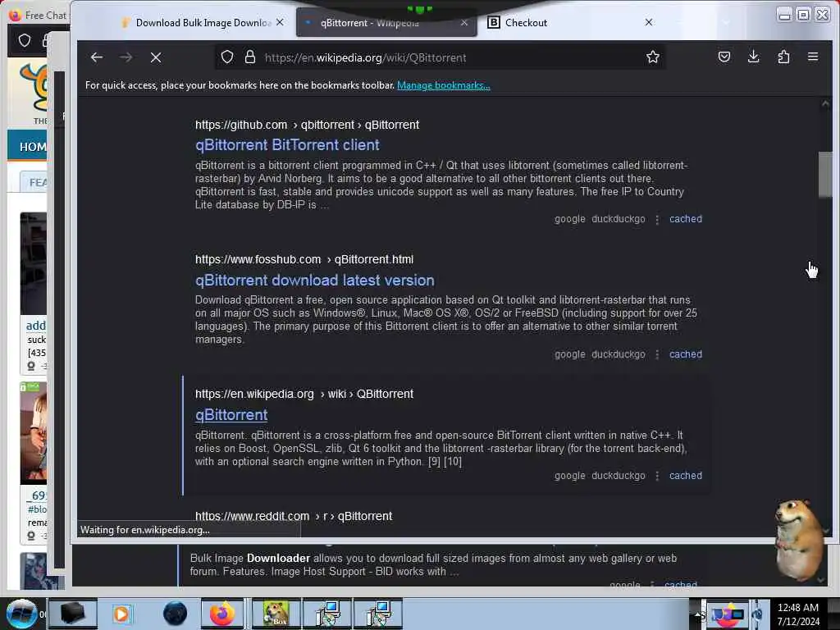Open the first installer taskbar icon
The image size is (840, 630).
click(326, 614)
